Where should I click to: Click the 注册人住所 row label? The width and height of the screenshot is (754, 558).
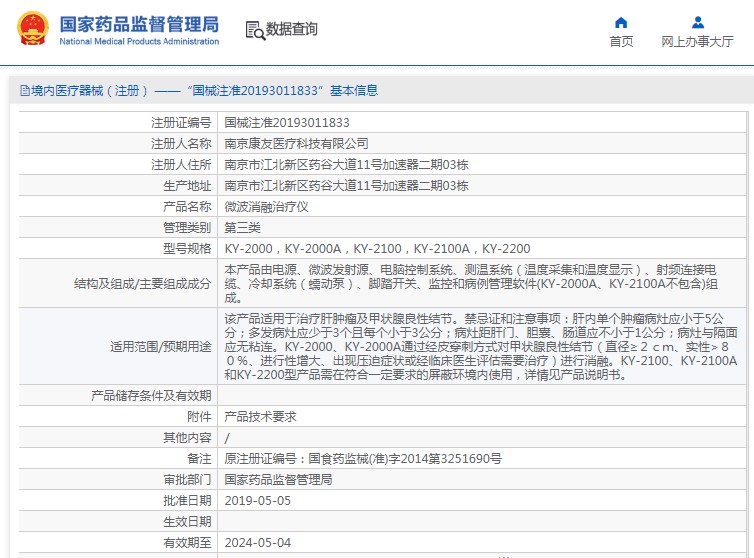pos(181,165)
